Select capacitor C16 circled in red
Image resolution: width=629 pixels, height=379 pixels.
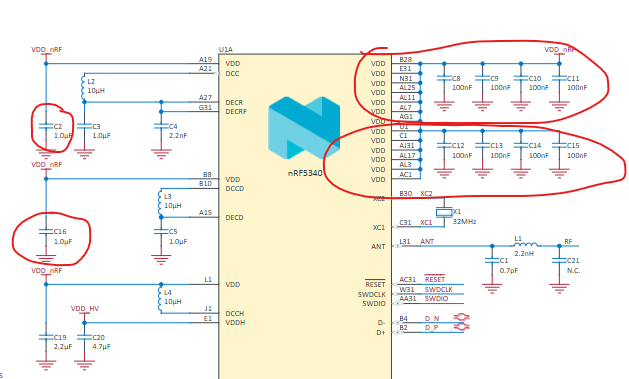pos(46,231)
